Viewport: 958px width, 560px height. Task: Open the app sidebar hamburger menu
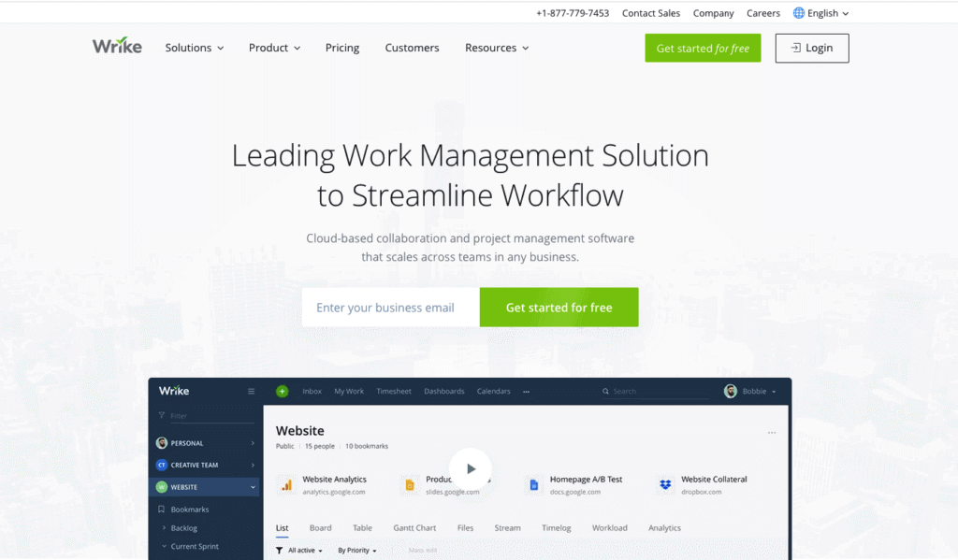[x=251, y=392]
